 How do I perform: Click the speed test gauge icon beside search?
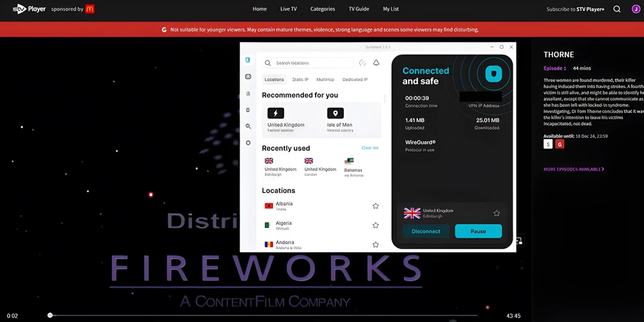tap(362, 63)
